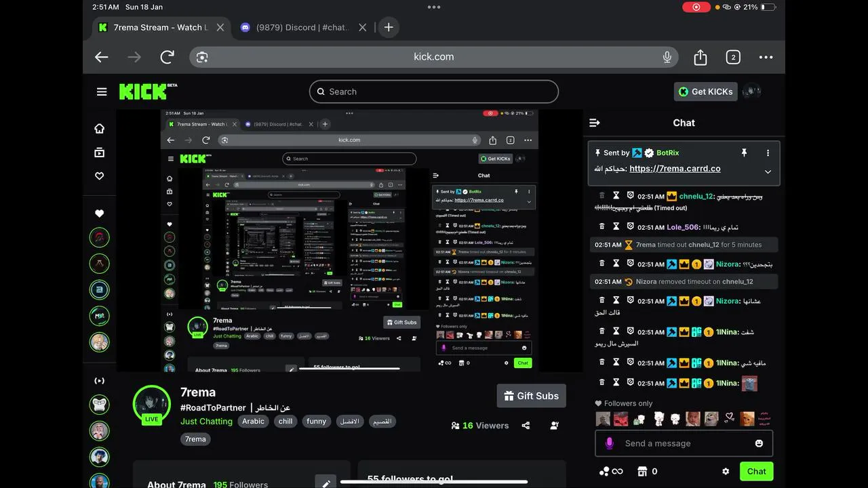Switch to the Discord browser tab

[x=302, y=27]
